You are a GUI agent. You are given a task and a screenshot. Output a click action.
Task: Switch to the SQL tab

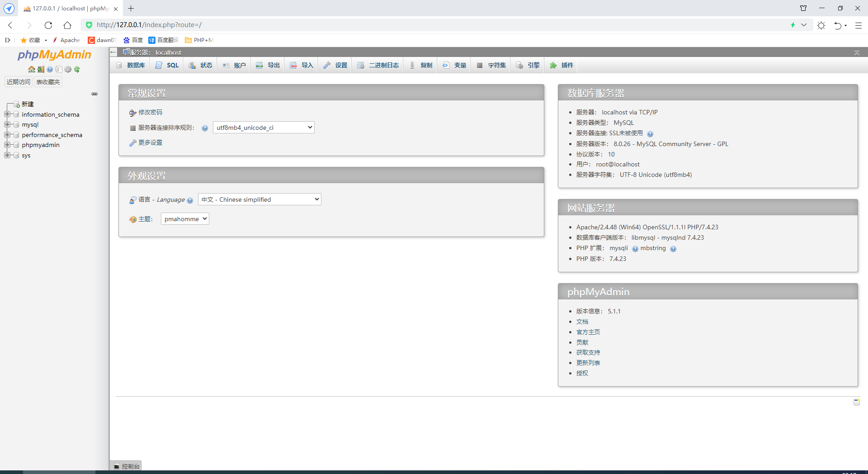click(167, 65)
